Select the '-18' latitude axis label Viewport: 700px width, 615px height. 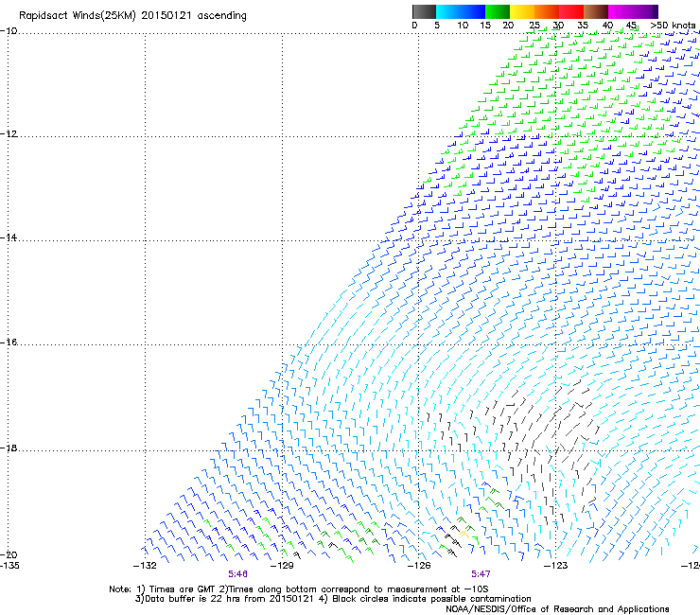click(x=9, y=448)
